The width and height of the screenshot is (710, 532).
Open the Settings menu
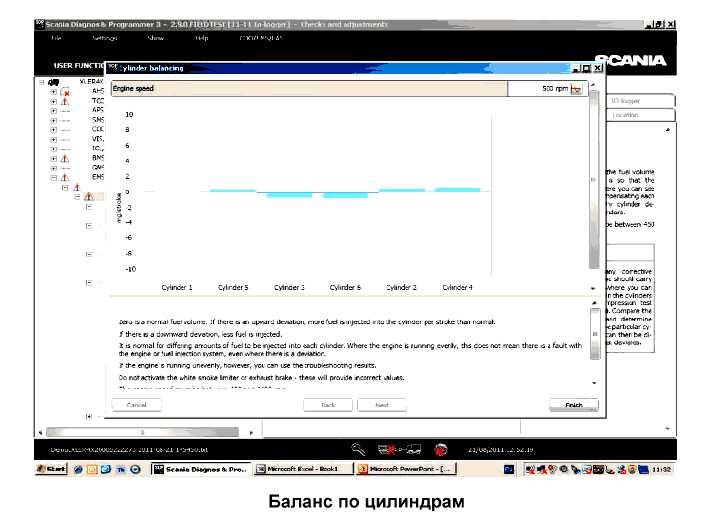[105, 38]
